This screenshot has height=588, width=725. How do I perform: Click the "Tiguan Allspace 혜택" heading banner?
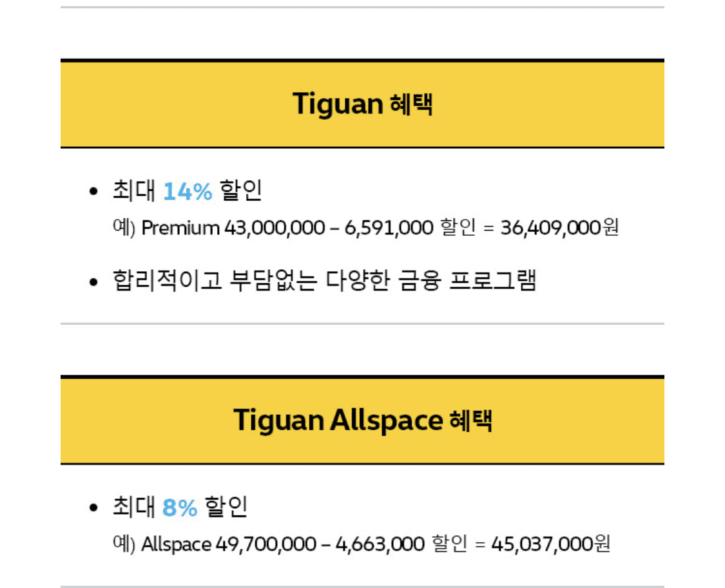coord(362,420)
